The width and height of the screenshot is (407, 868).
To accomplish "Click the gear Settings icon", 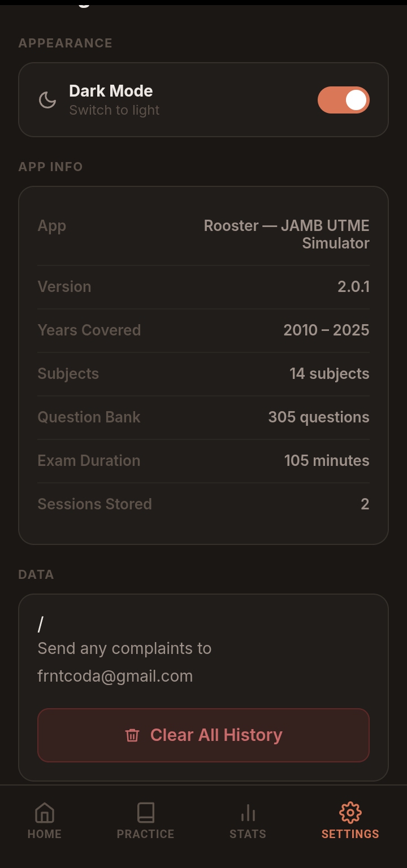I will point(350,813).
